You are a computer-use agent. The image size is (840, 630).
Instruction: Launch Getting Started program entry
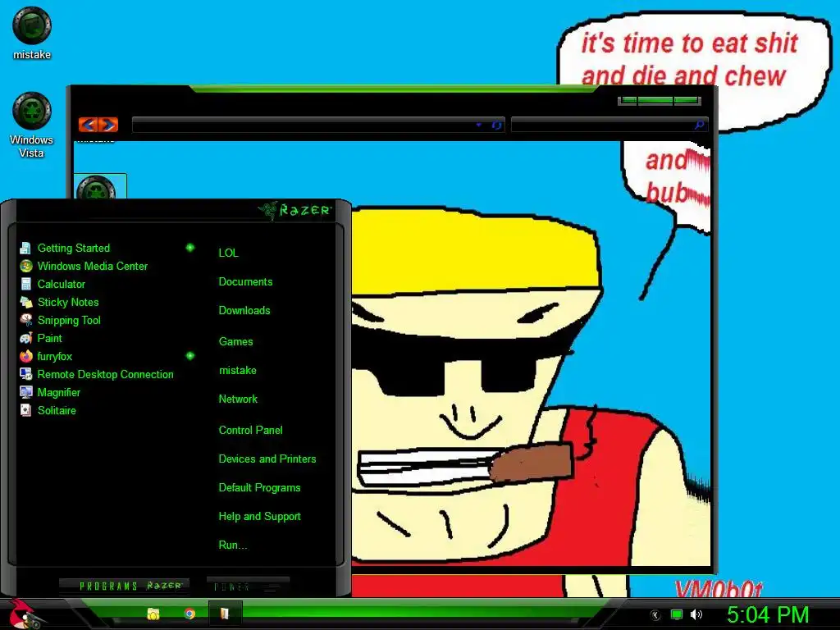pyautogui.click(x=73, y=248)
